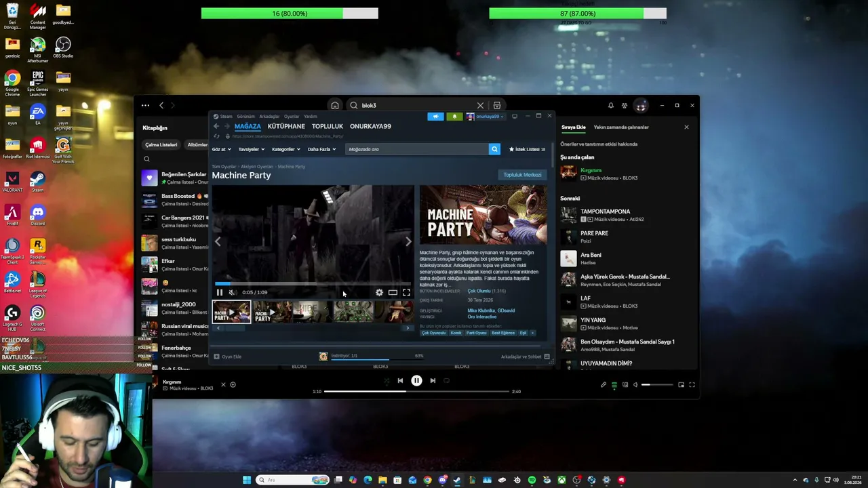Expand the Tavsiyeler dropdown
The width and height of the screenshot is (868, 488).
[251, 149]
